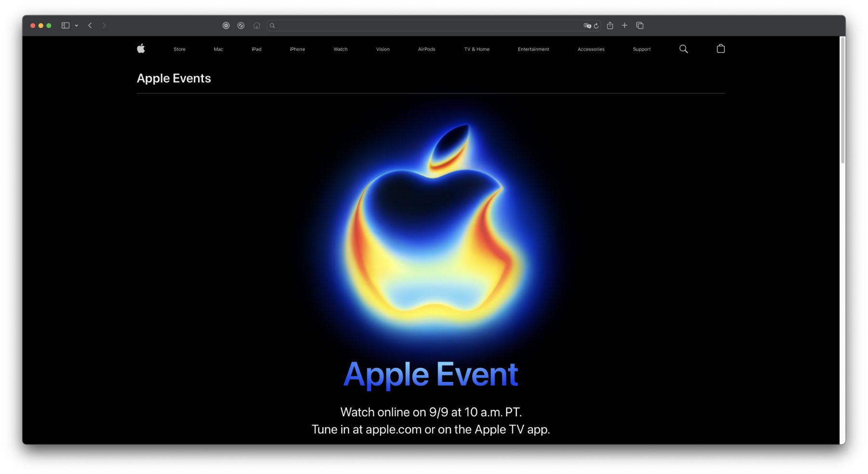Go back to previous page
The width and height of the screenshot is (868, 474).
point(90,26)
